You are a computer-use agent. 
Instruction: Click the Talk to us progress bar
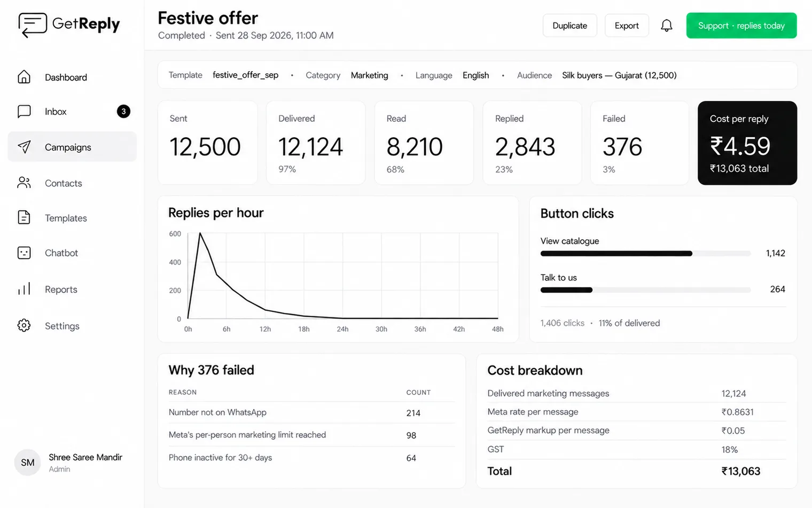[645, 290]
